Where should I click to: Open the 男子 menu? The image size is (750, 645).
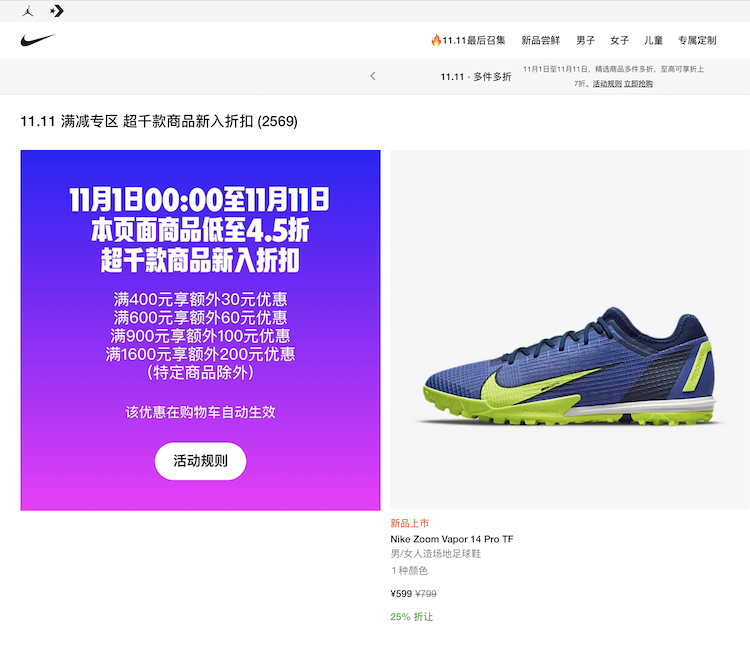585,40
